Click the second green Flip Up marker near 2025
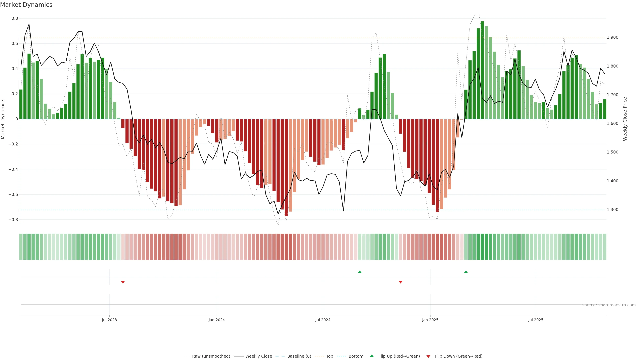This screenshot has width=644, height=362. [466, 272]
